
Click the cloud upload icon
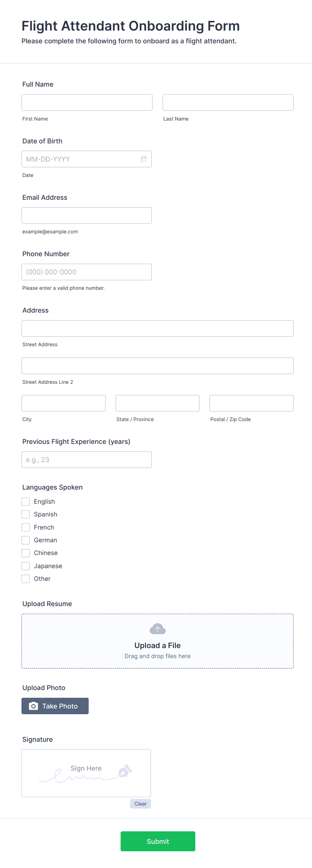pyautogui.click(x=158, y=629)
